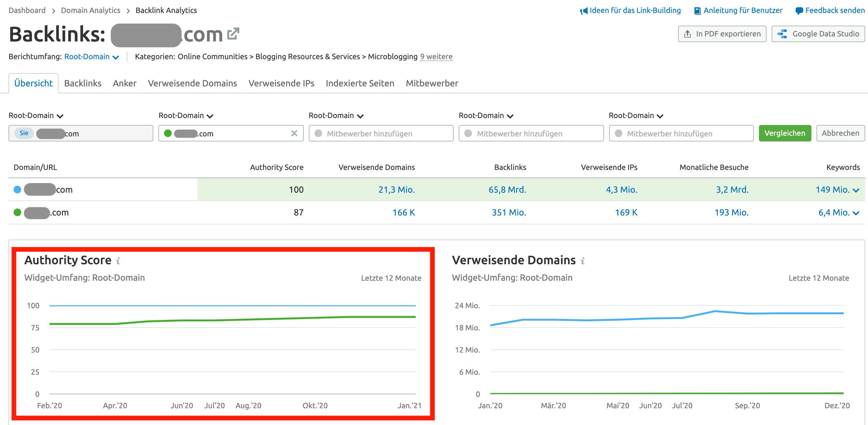This screenshot has height=425, width=868.
Task: Click the fifth Mitbewerber hinzufügen input field
Action: pyautogui.click(x=681, y=133)
